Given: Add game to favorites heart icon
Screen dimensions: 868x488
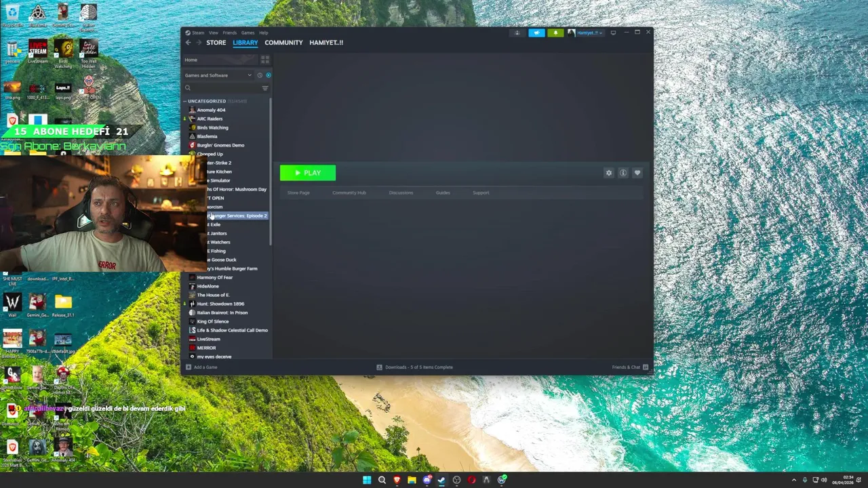Looking at the screenshot, I should (x=637, y=173).
